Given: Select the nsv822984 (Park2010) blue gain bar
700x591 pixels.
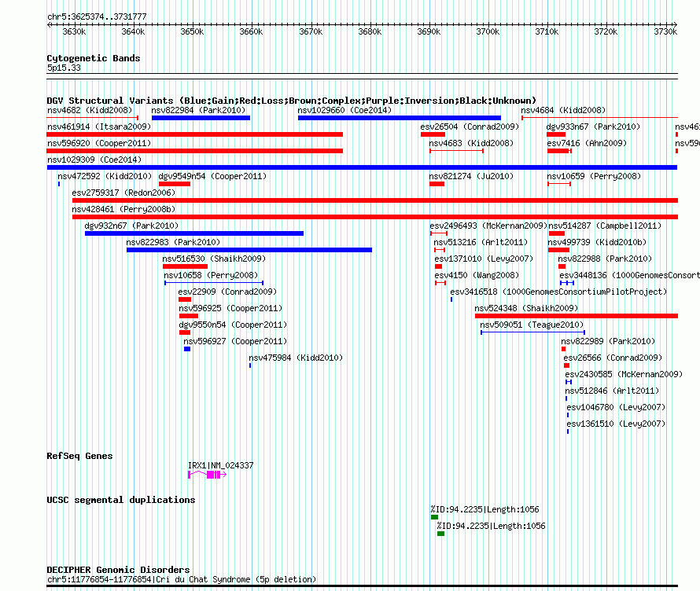Looking at the screenshot, I should [201, 118].
